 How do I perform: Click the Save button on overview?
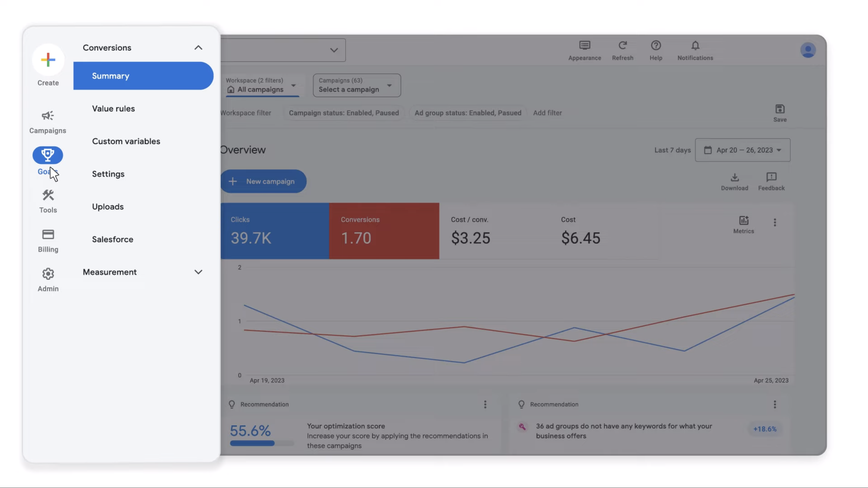tap(780, 113)
